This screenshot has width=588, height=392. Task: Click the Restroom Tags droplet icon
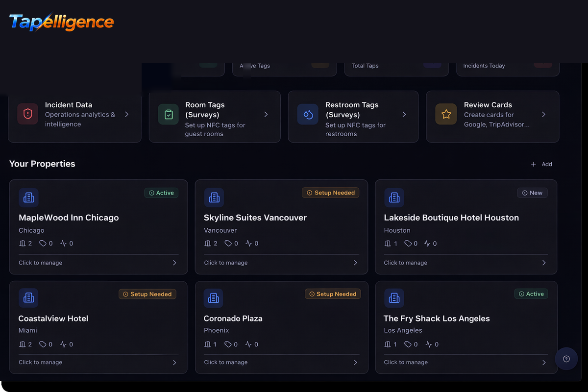tap(308, 114)
